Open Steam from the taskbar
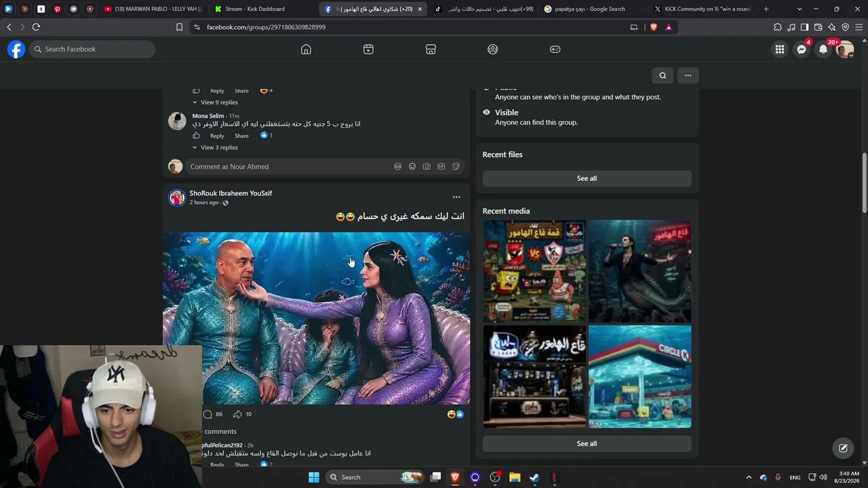This screenshot has width=868, height=488. 534,477
